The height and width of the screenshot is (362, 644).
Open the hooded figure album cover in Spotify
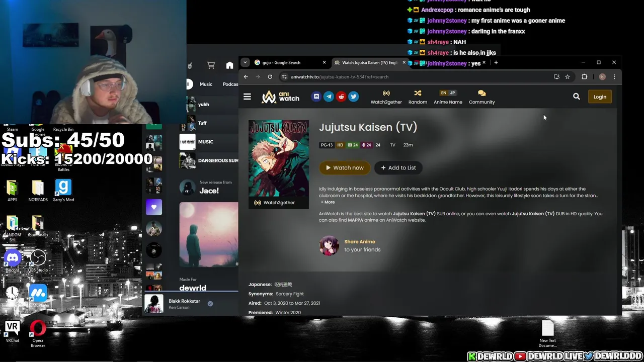click(209, 234)
